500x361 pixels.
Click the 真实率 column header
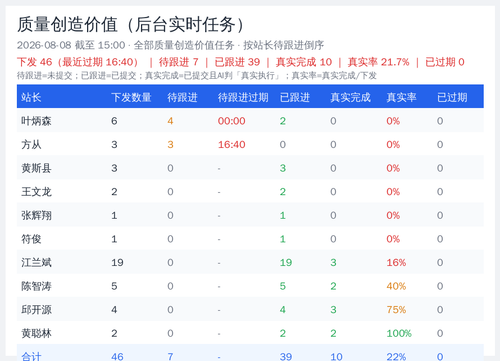[401, 97]
